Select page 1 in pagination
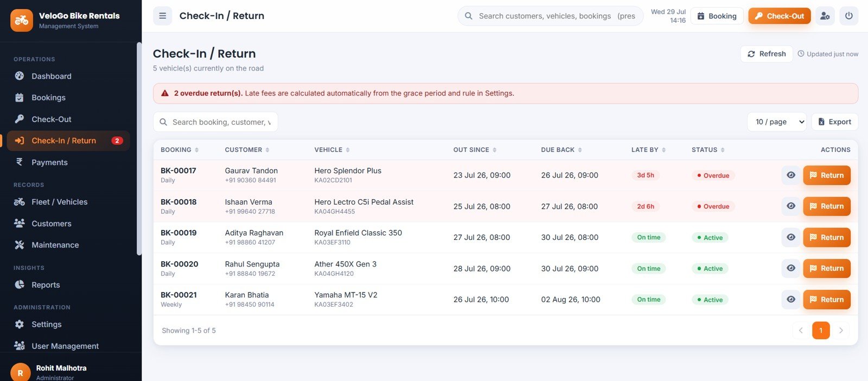The width and height of the screenshot is (868, 381). point(821,331)
